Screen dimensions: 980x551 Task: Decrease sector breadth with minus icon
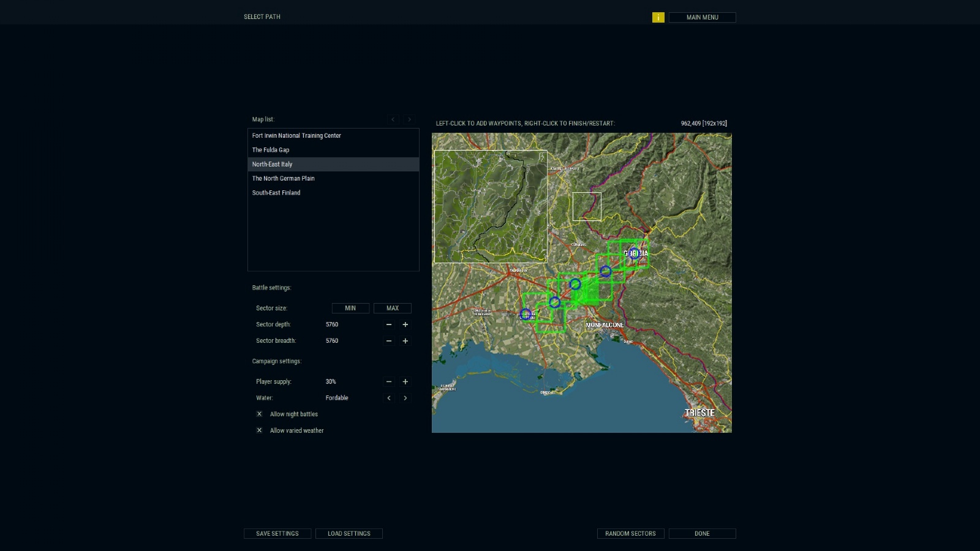click(388, 341)
